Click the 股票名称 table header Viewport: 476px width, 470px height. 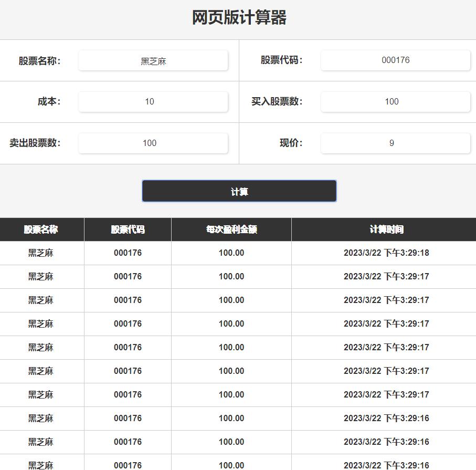point(41,229)
